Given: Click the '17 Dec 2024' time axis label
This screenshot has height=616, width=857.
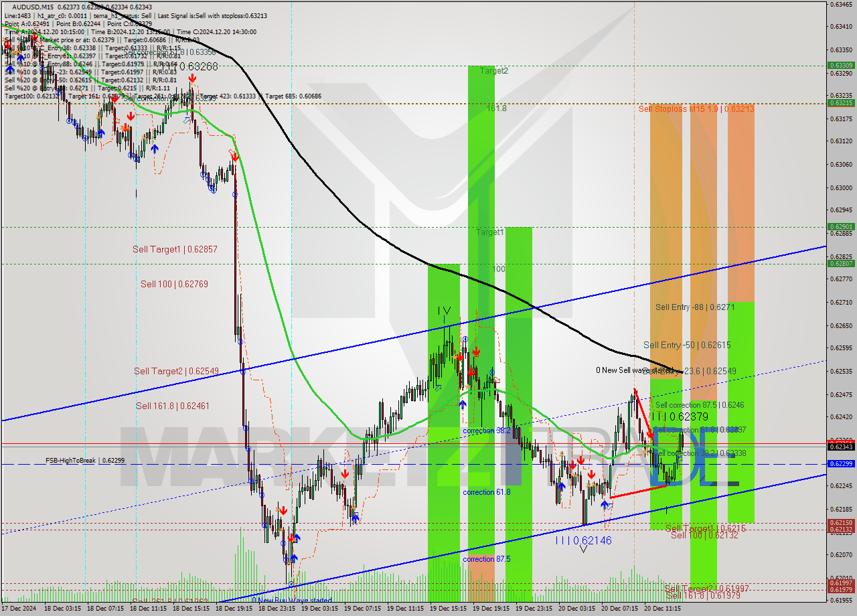Looking at the screenshot, I should [x=18, y=610].
